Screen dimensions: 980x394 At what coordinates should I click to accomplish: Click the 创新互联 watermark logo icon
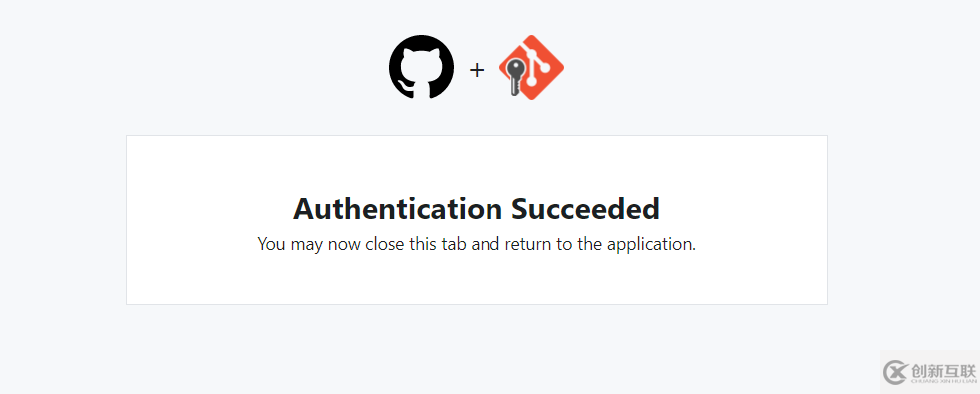pyautogui.click(x=895, y=373)
